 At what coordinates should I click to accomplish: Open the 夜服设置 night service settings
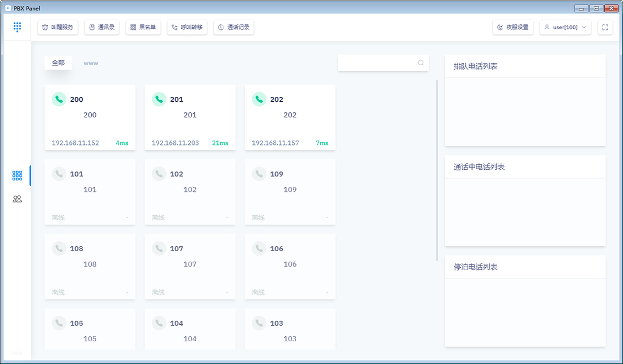[x=513, y=28]
